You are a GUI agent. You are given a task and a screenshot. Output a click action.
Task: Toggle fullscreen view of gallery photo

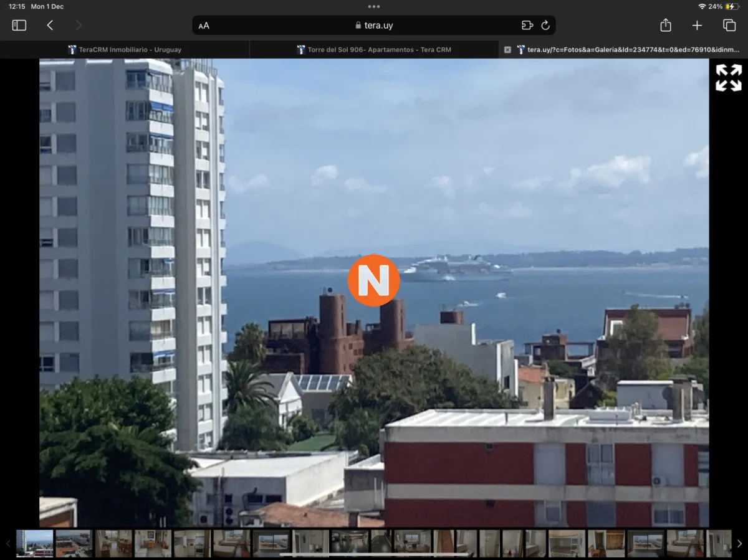pos(728,78)
